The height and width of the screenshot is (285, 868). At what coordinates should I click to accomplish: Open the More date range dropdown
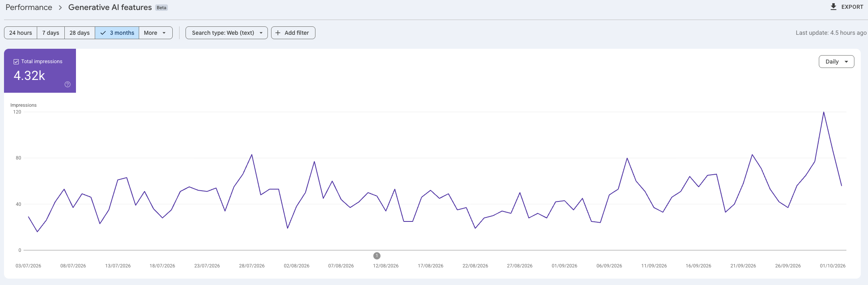point(156,33)
